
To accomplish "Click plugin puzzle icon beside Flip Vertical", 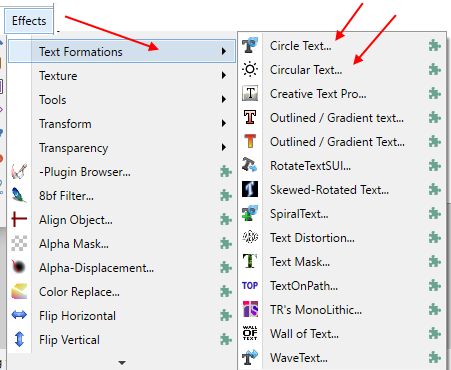I will [226, 340].
